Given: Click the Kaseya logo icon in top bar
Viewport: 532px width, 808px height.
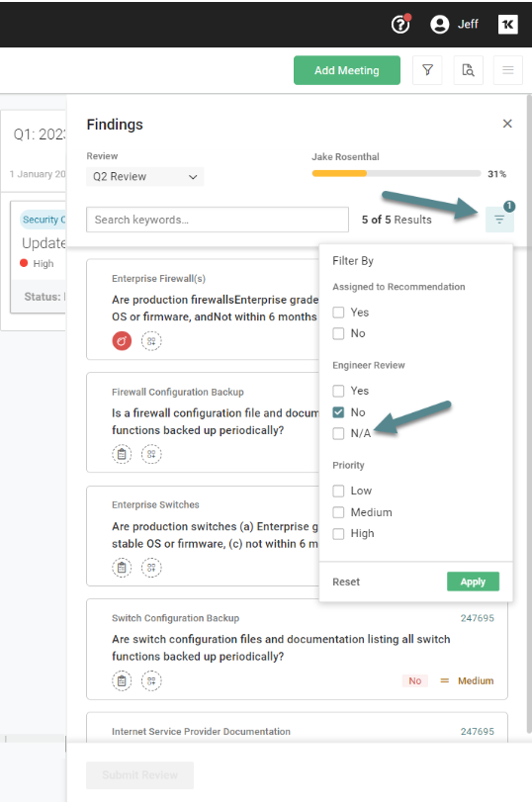Looking at the screenshot, I should click(x=507, y=24).
